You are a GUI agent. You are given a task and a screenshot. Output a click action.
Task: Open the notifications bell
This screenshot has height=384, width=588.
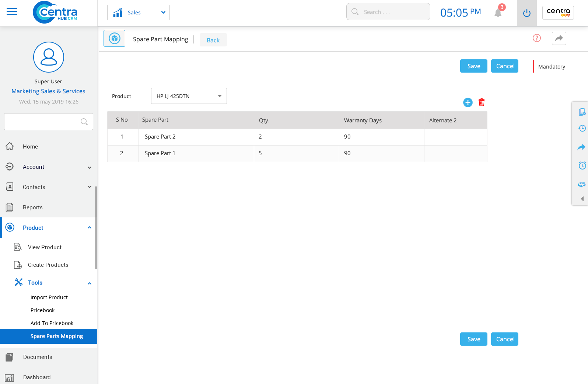click(498, 13)
